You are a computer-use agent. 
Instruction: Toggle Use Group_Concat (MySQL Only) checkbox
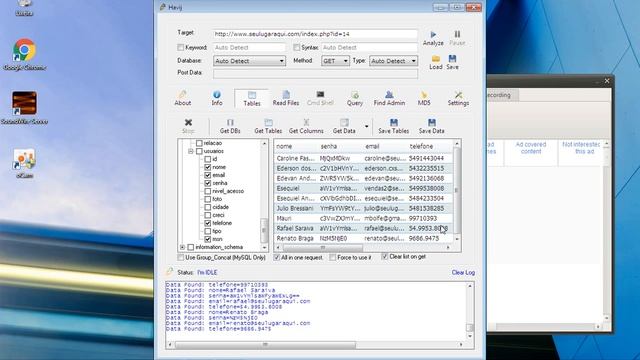[180, 258]
